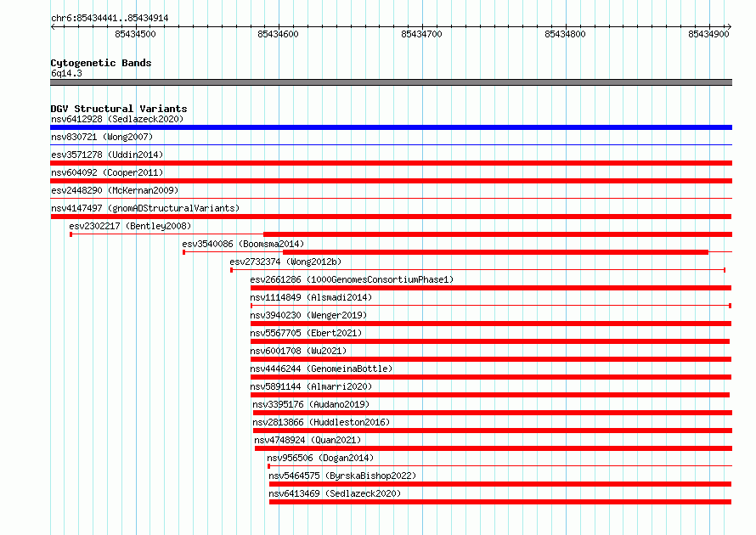Select the nsv5464575 (ByrskaBishop2022) label
Viewport: 756px width, 535px height.
click(x=342, y=476)
